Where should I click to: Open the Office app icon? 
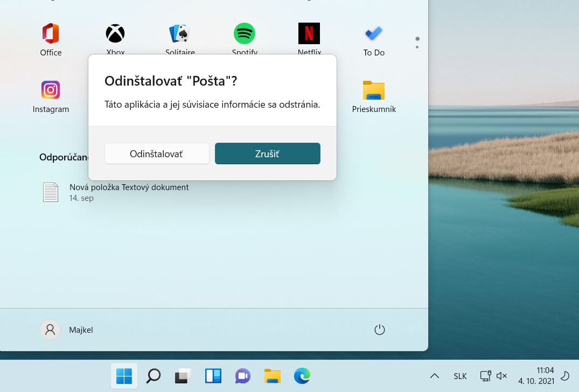tap(51, 34)
